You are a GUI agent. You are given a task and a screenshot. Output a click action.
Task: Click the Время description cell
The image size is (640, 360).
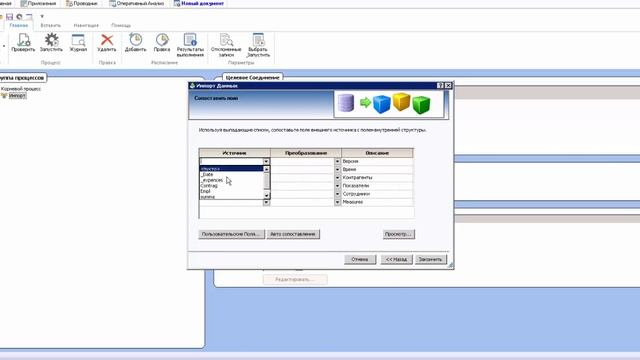pyautogui.click(x=377, y=169)
